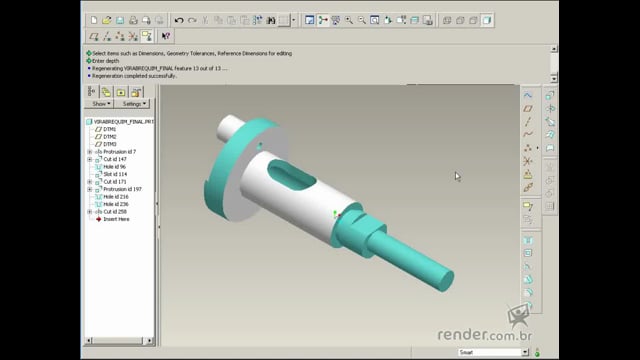Toggle datum planes display
640x360 pixels.
tap(94, 36)
